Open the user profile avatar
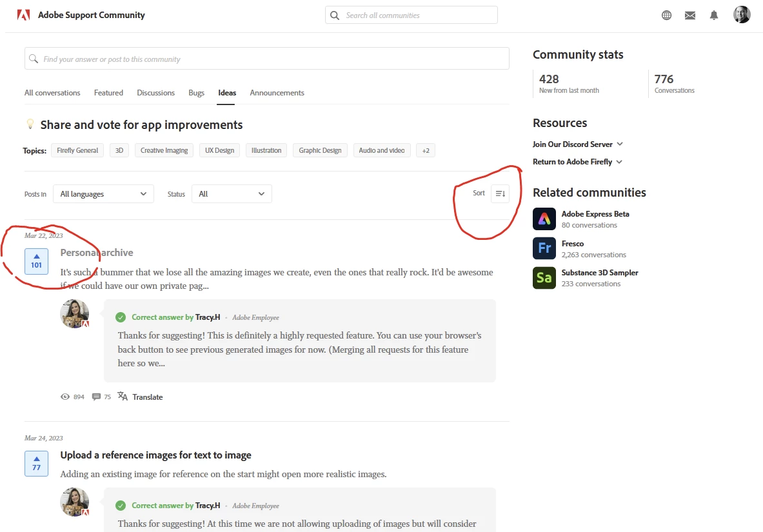The width and height of the screenshot is (763, 532). (742, 15)
